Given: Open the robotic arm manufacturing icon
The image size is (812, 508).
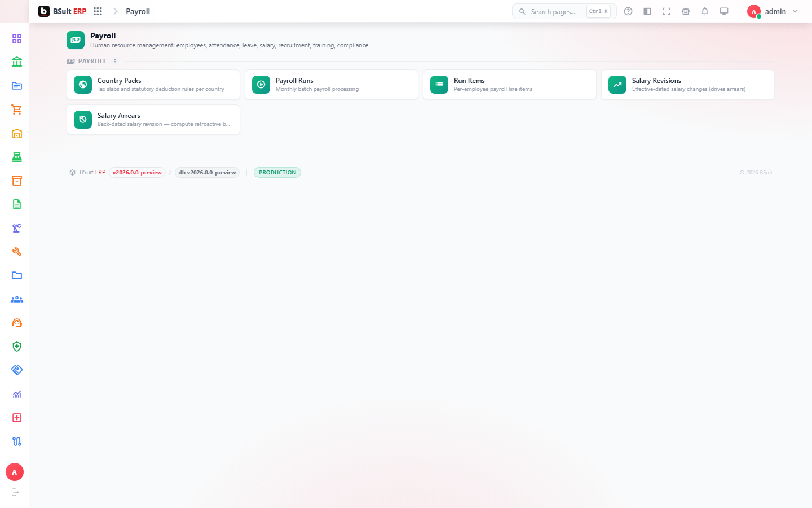Looking at the screenshot, I should (17, 228).
